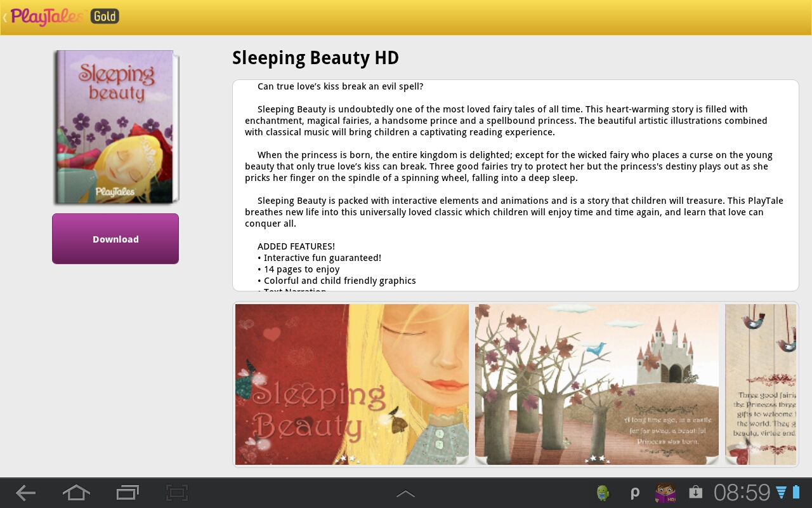Tap the screen capture icon in the navigation bar
Screen dimensions: 812x508
coord(178,493)
